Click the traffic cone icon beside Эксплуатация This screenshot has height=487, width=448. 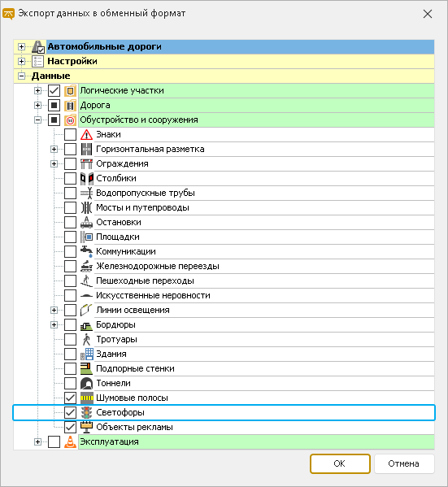(x=70, y=441)
